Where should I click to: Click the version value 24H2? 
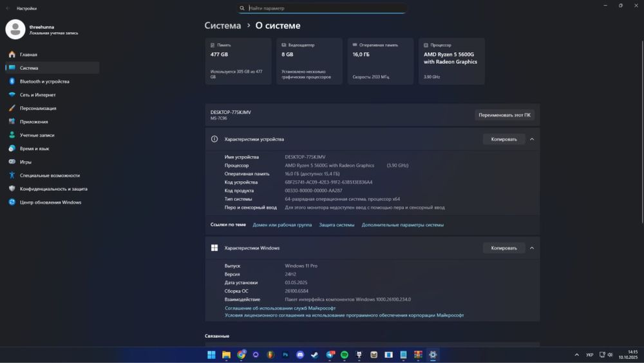point(290,274)
